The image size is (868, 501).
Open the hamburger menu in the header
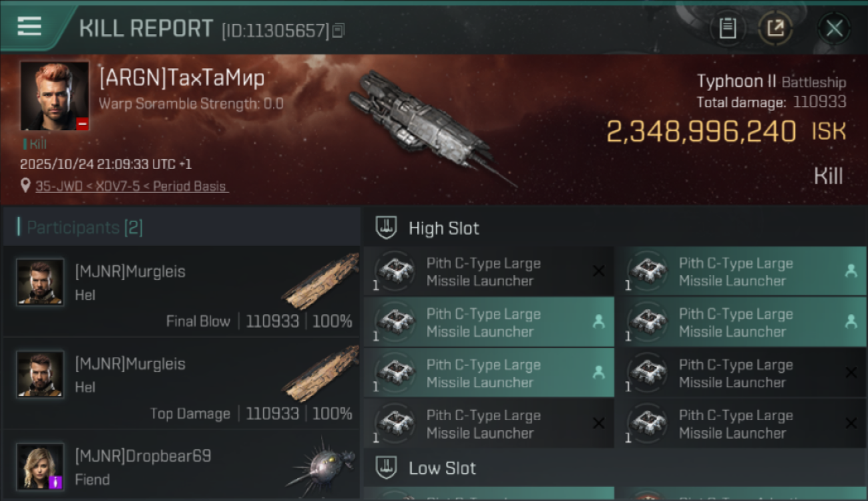tap(29, 27)
